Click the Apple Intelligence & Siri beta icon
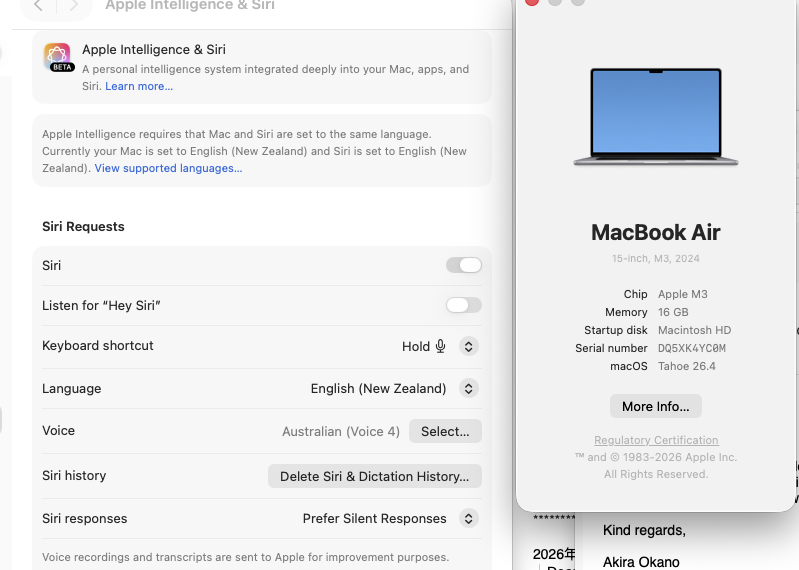The width and height of the screenshot is (799, 570). coord(58,57)
